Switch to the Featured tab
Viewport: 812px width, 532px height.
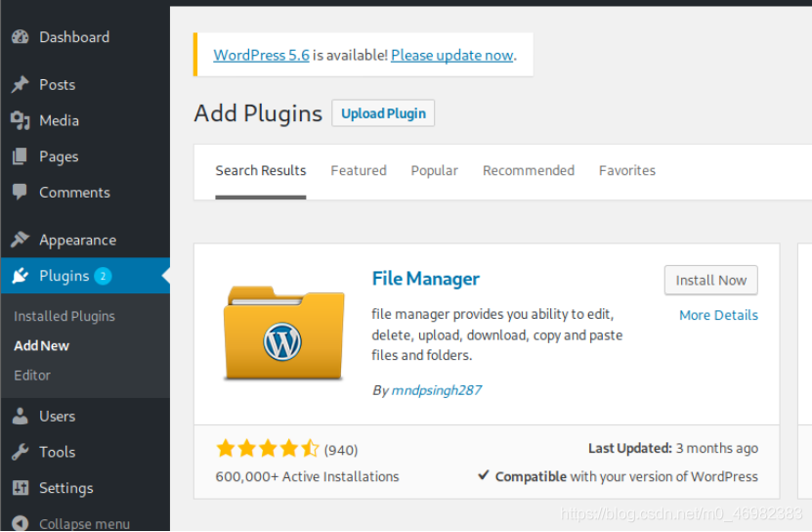(359, 170)
